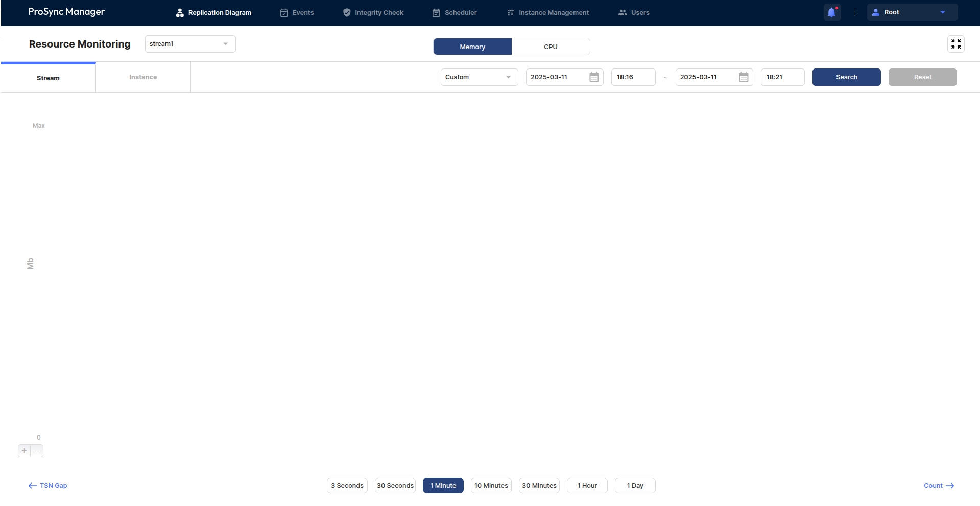Click the chart zoom in plus button
This screenshot has width=980, height=506.
pyautogui.click(x=24, y=451)
